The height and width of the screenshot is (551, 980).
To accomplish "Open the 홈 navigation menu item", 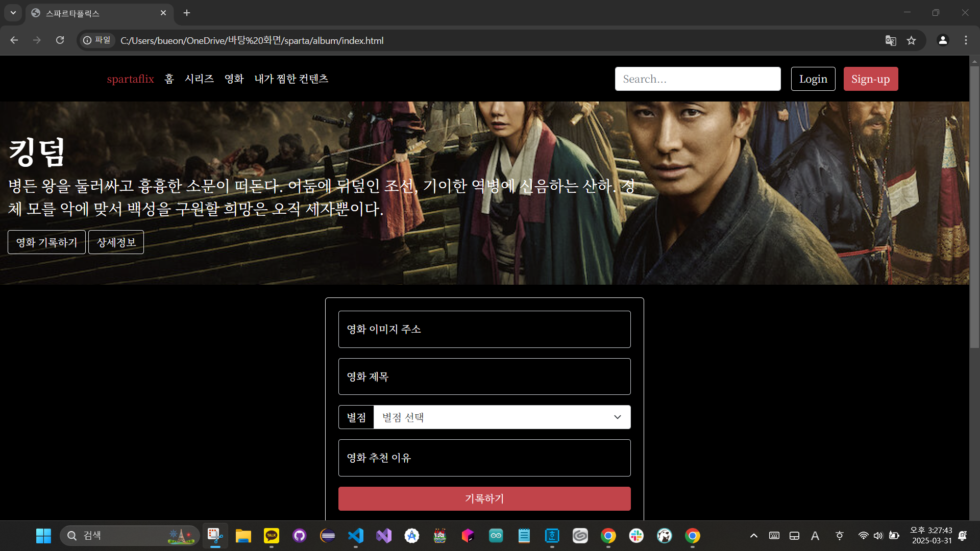I will point(169,79).
